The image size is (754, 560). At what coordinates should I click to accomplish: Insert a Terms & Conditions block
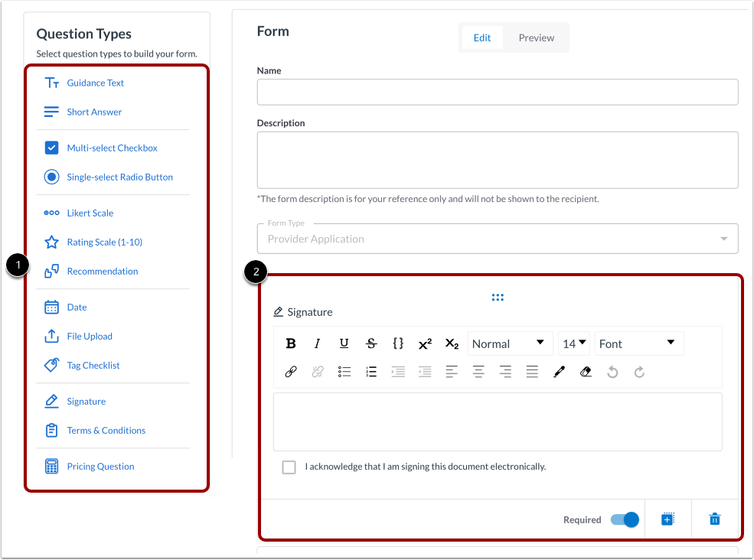coord(106,430)
